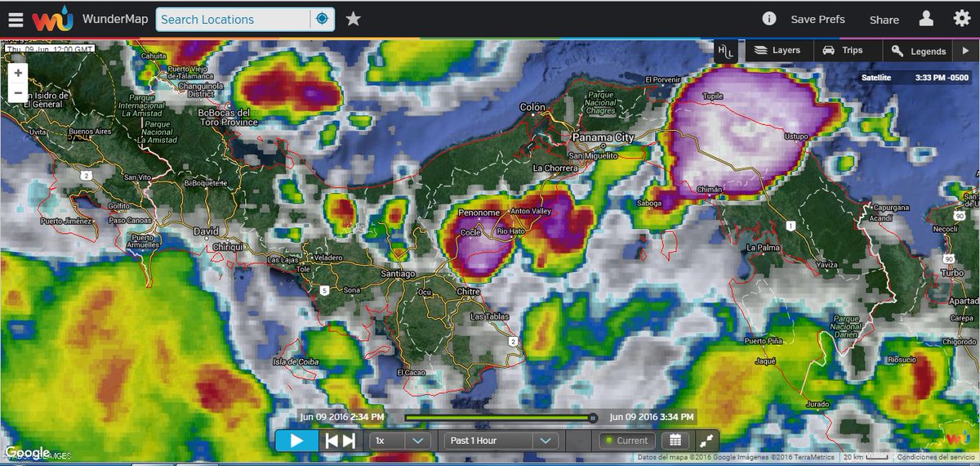Step forward one animation frame

pyautogui.click(x=349, y=441)
